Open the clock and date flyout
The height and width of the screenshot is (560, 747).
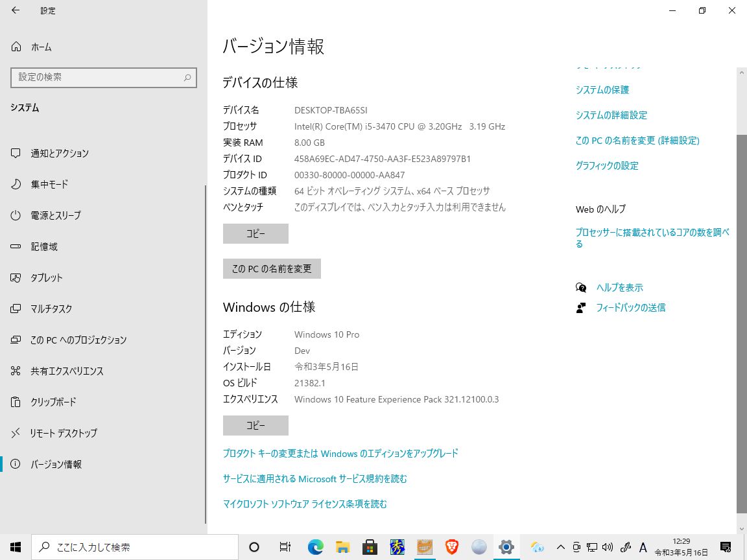[682, 547]
